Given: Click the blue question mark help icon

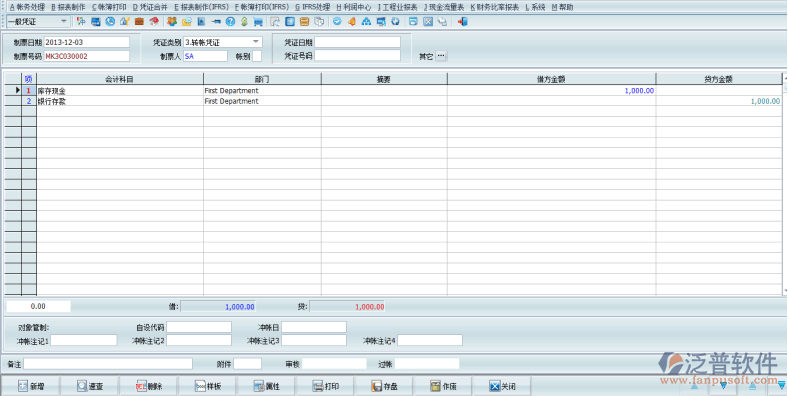Looking at the screenshot, I should tap(230, 22).
